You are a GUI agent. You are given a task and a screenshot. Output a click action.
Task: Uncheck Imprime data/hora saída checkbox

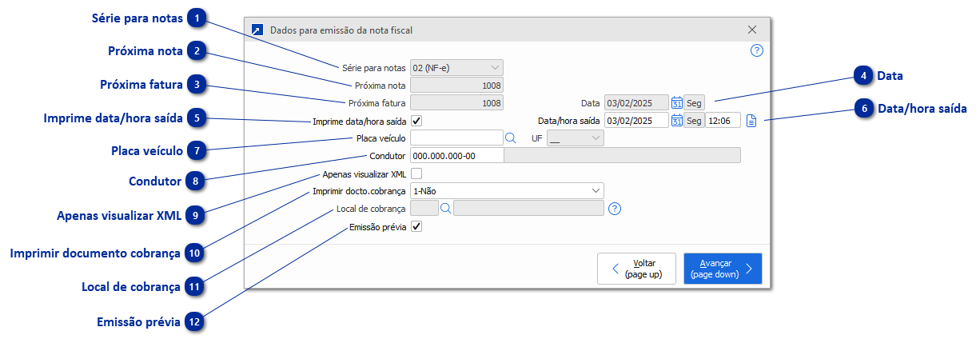416,121
